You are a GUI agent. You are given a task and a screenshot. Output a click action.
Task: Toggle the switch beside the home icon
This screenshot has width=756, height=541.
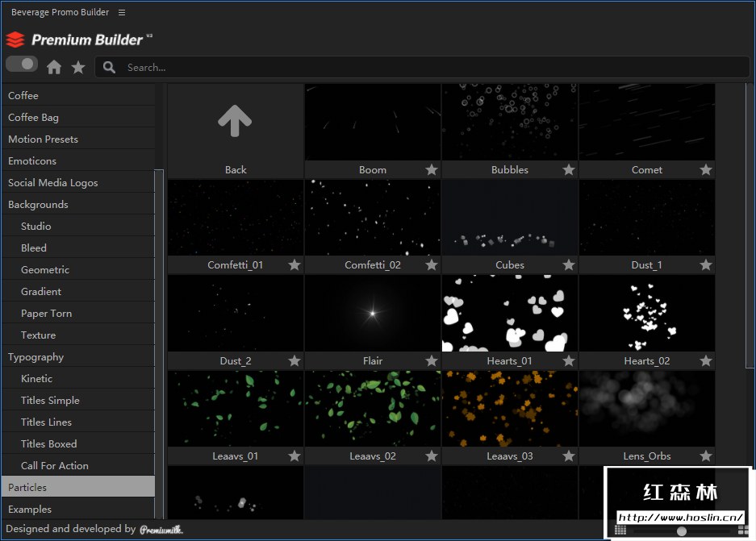click(x=22, y=65)
